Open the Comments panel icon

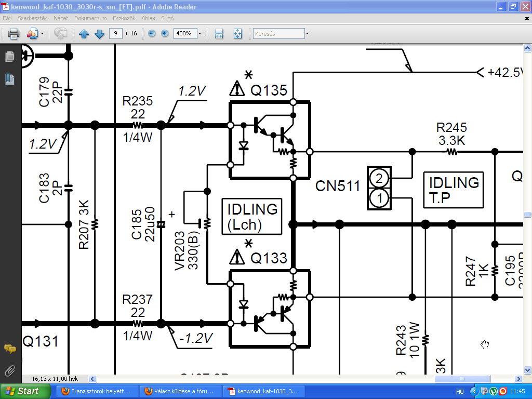coord(10,349)
